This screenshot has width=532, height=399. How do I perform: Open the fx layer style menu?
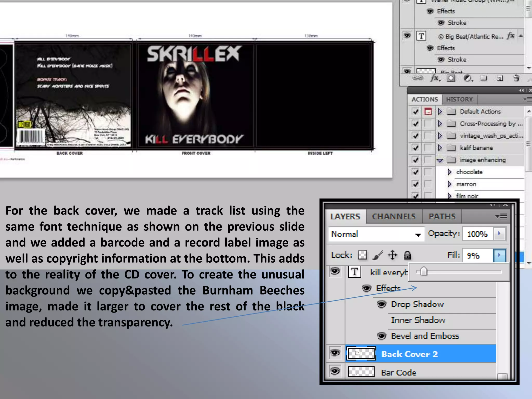(x=435, y=78)
